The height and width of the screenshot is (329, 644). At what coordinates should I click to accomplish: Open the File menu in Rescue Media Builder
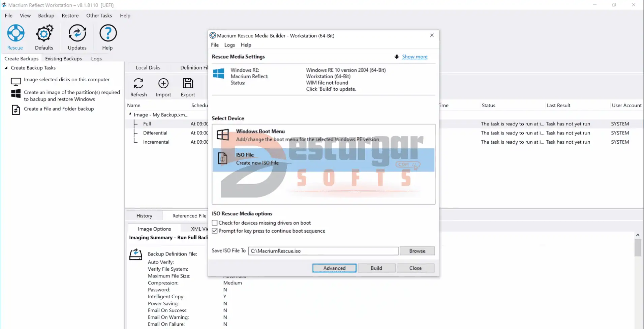point(215,45)
